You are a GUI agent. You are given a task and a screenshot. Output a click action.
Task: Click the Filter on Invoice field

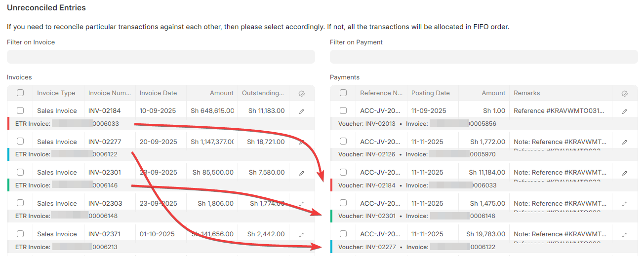pyautogui.click(x=161, y=57)
